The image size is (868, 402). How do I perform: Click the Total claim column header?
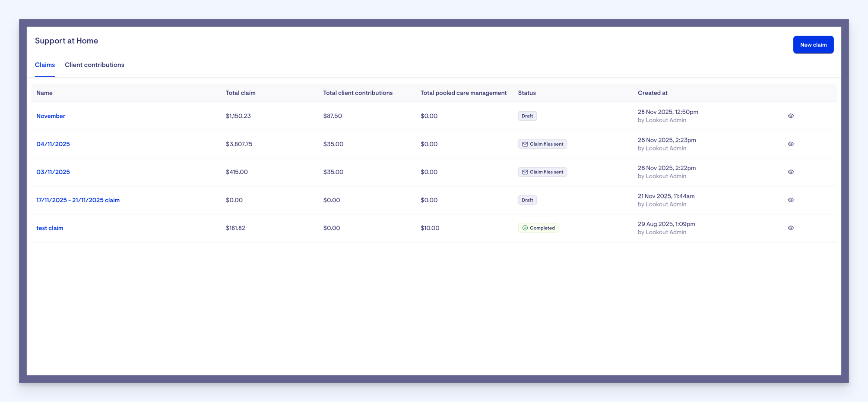(241, 93)
